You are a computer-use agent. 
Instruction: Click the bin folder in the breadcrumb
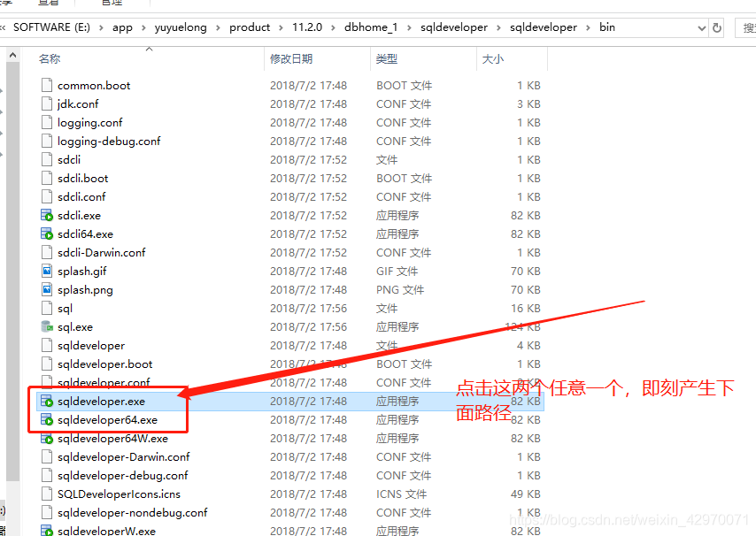click(x=607, y=27)
